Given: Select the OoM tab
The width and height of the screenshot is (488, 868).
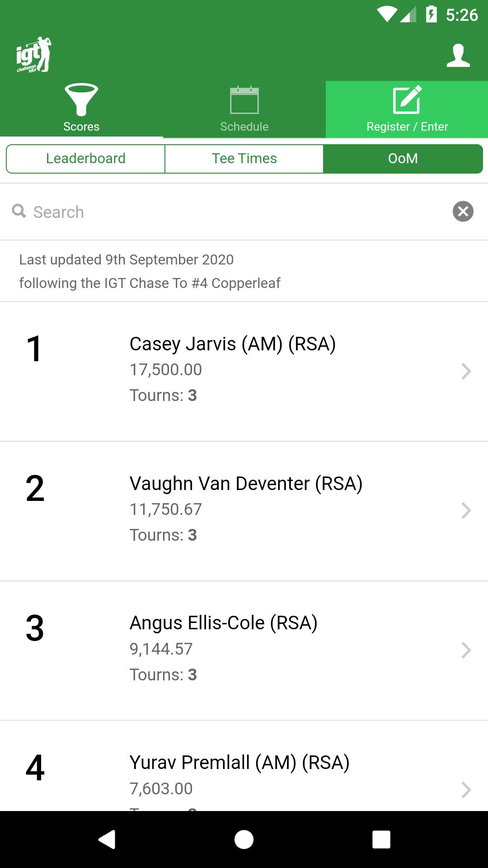Looking at the screenshot, I should point(403,159).
